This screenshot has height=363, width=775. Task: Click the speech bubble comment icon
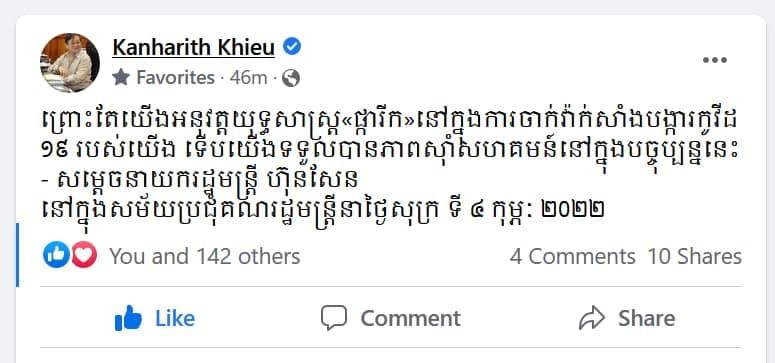coord(334,318)
